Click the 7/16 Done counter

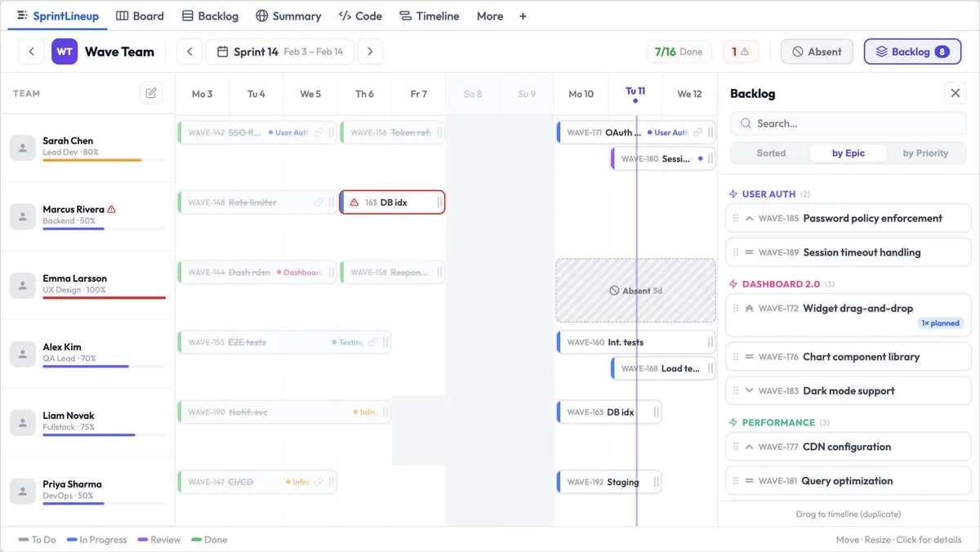pyautogui.click(x=678, y=51)
